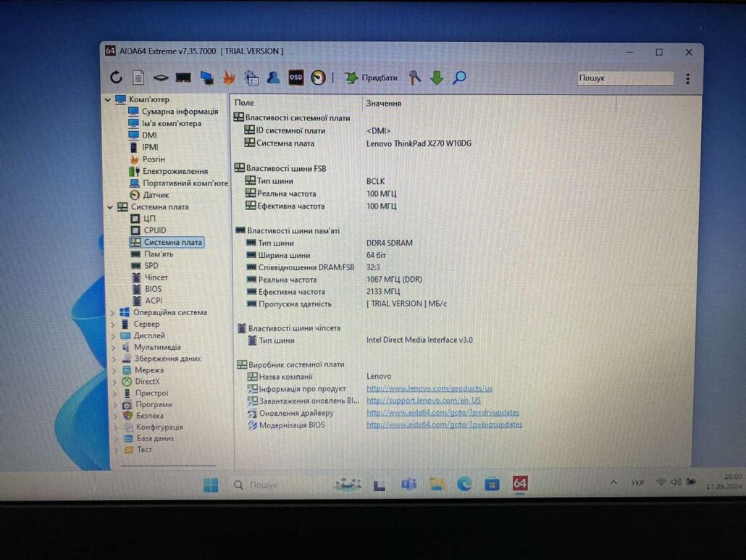The height and width of the screenshot is (560, 746).
Task: Launch Microsoft Edge from the taskbar
Action: click(x=464, y=484)
